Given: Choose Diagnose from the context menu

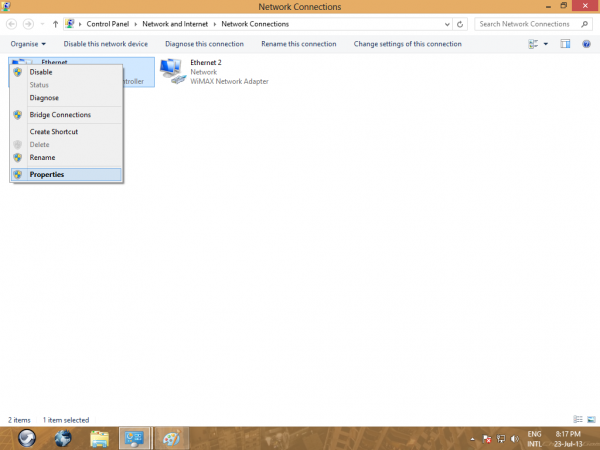Looking at the screenshot, I should click(x=67, y=98).
